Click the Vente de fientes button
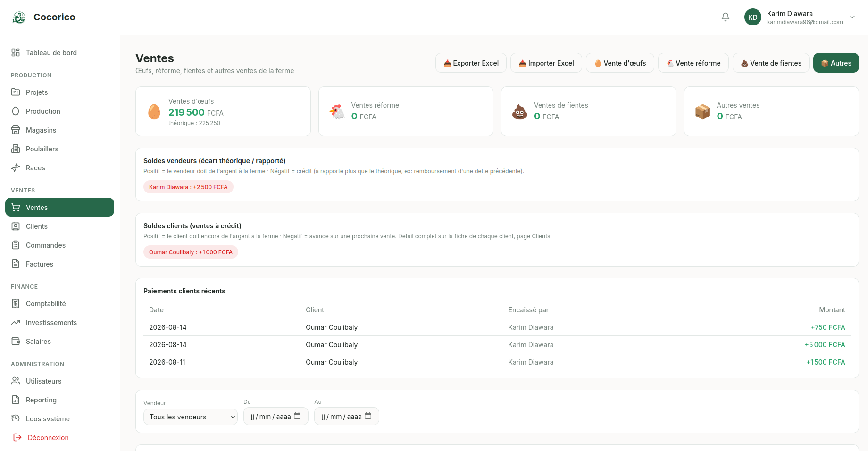This screenshot has width=868, height=451. point(771,63)
